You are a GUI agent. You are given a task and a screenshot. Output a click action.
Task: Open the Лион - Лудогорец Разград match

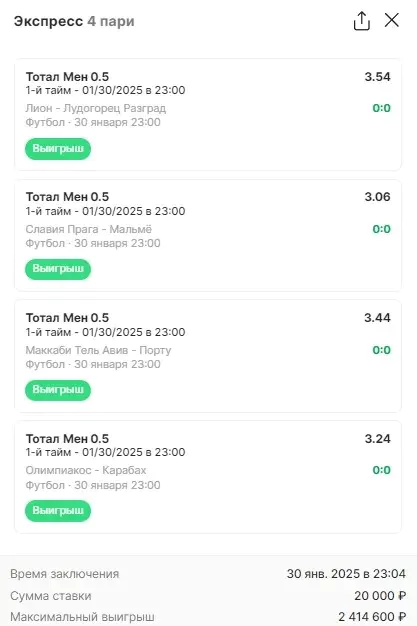tap(96, 108)
